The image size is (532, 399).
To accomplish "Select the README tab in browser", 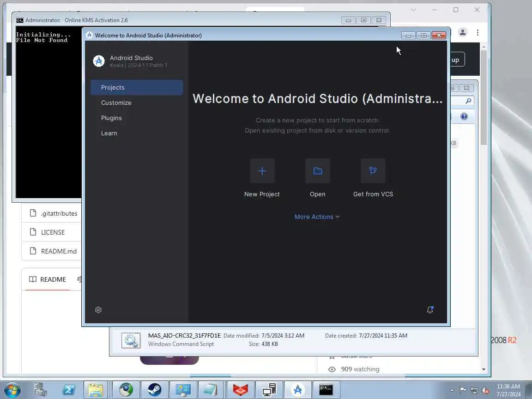I will (x=48, y=279).
